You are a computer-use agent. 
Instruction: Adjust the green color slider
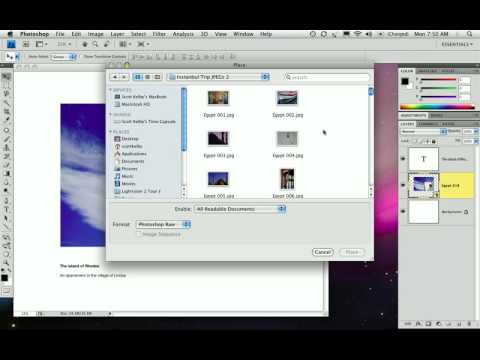pyautogui.click(x=438, y=88)
